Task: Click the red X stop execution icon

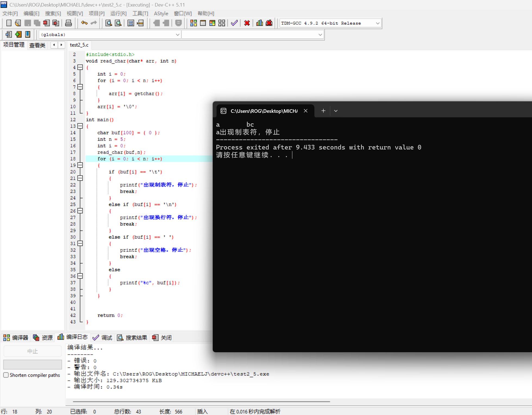Action: (x=247, y=23)
